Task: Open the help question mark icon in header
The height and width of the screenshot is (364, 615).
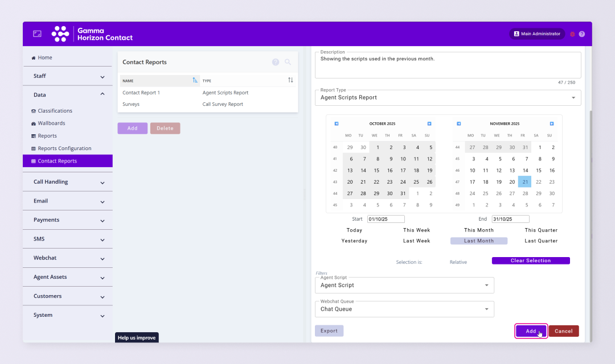Action: pos(581,34)
